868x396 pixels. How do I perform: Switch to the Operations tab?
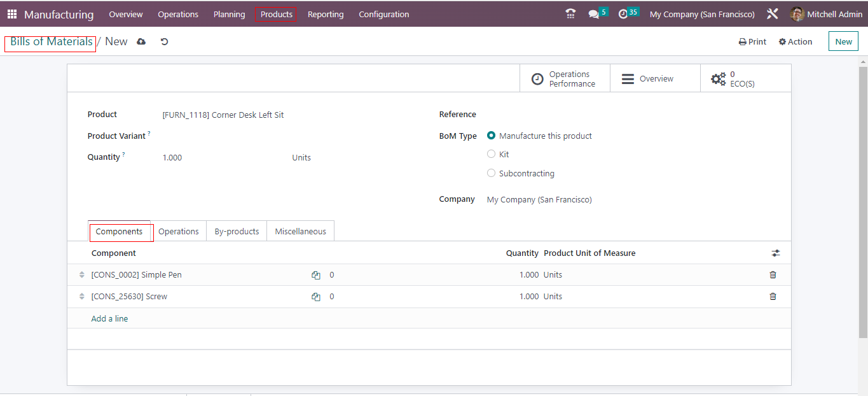pyautogui.click(x=178, y=232)
